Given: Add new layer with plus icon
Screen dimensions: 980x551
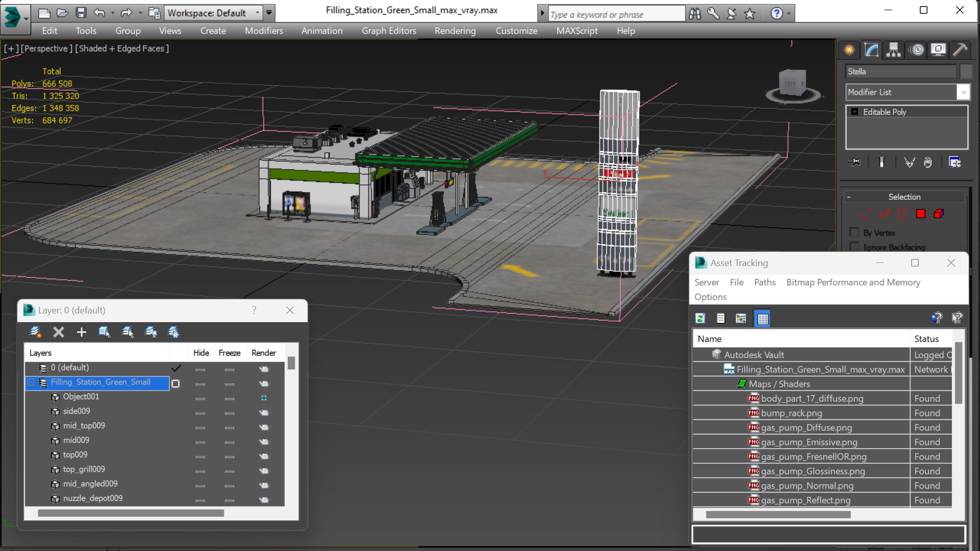Looking at the screenshot, I should click(x=81, y=332).
